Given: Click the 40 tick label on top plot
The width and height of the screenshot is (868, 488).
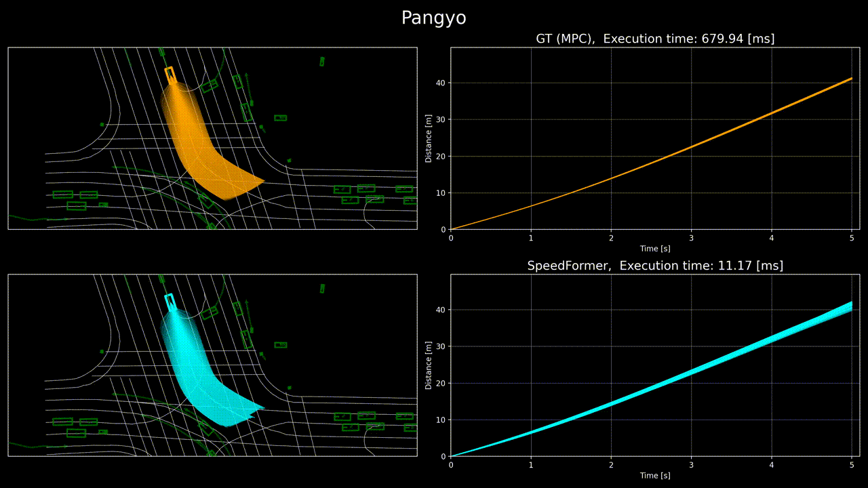Looking at the screenshot, I should (x=441, y=83).
